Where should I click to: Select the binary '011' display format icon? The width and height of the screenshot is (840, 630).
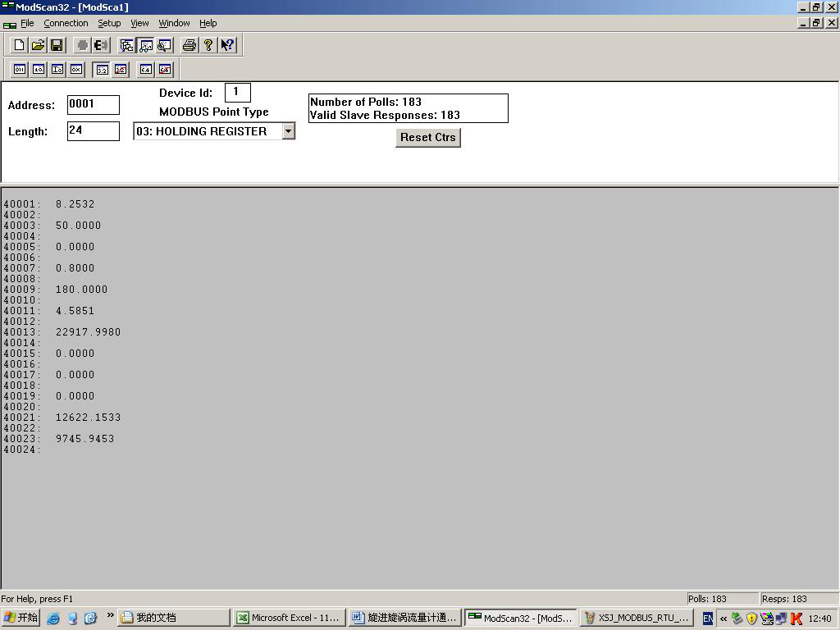click(19, 70)
